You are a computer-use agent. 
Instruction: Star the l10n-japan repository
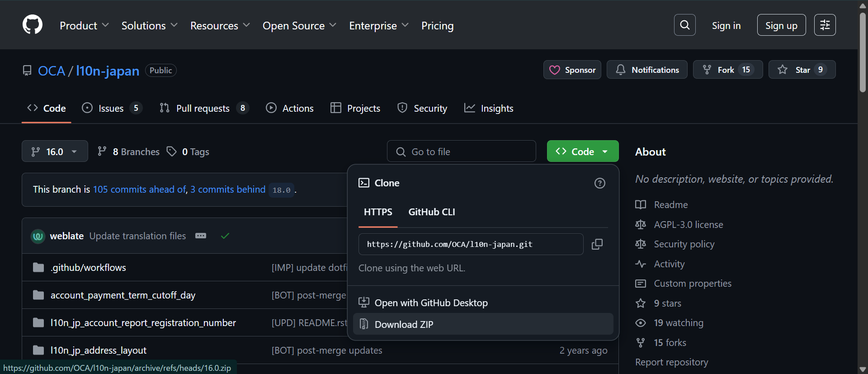802,70
